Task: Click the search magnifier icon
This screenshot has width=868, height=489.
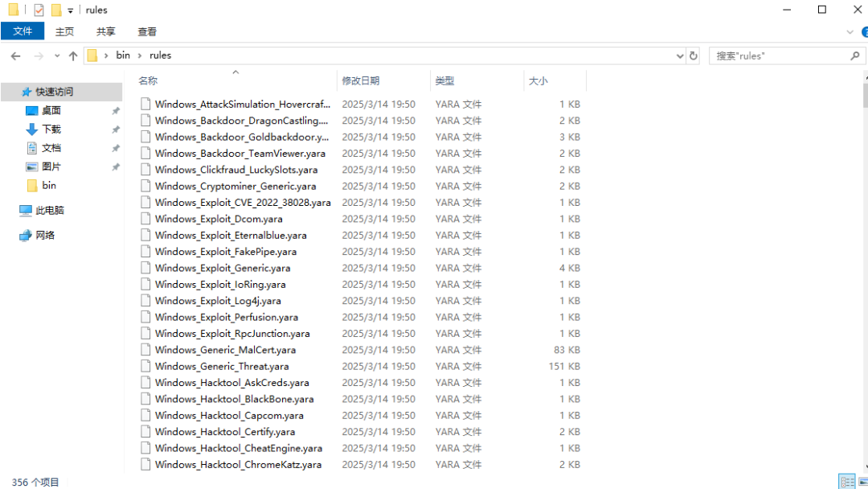Action: coord(854,55)
